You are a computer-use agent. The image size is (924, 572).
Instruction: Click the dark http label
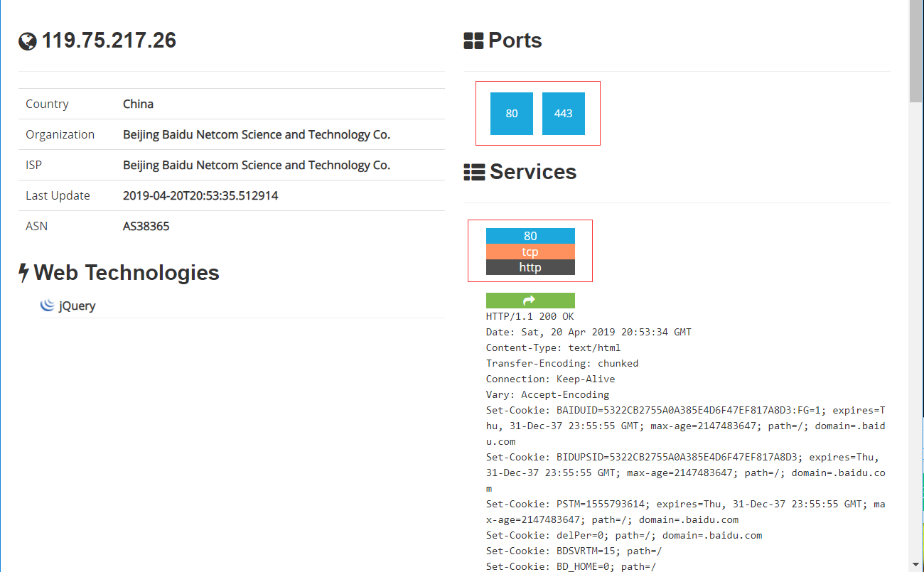coord(530,267)
